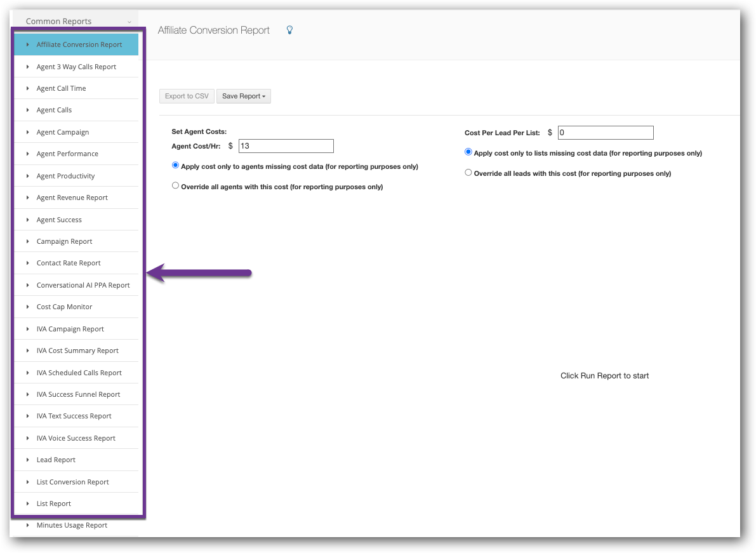The image size is (756, 553).
Task: Go to Contact Rate Report
Action: (76, 263)
